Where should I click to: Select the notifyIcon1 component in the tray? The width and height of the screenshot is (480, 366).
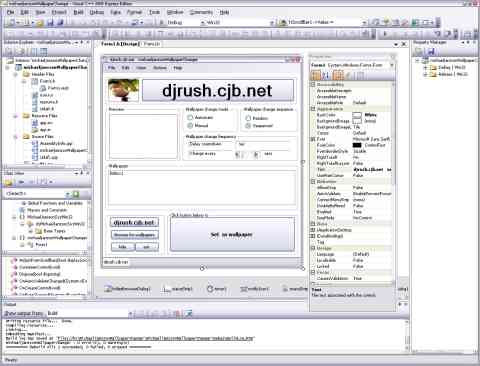coord(255,289)
